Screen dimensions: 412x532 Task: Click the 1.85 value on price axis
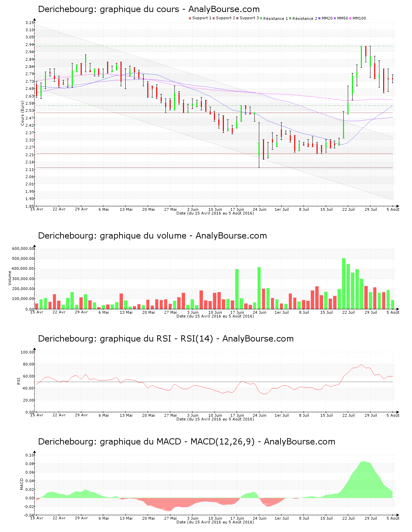pos(30,206)
